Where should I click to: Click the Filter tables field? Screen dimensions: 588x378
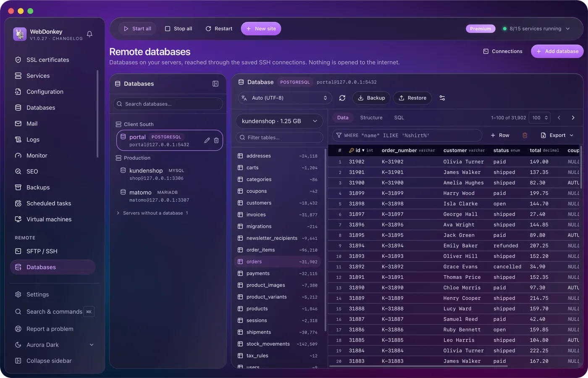click(279, 137)
